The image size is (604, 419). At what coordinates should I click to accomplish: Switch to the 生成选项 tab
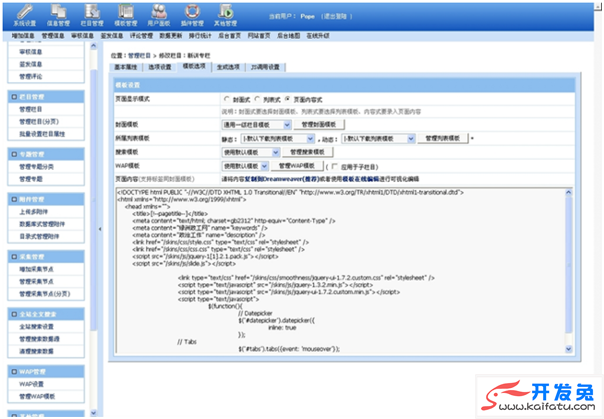pyautogui.click(x=228, y=67)
